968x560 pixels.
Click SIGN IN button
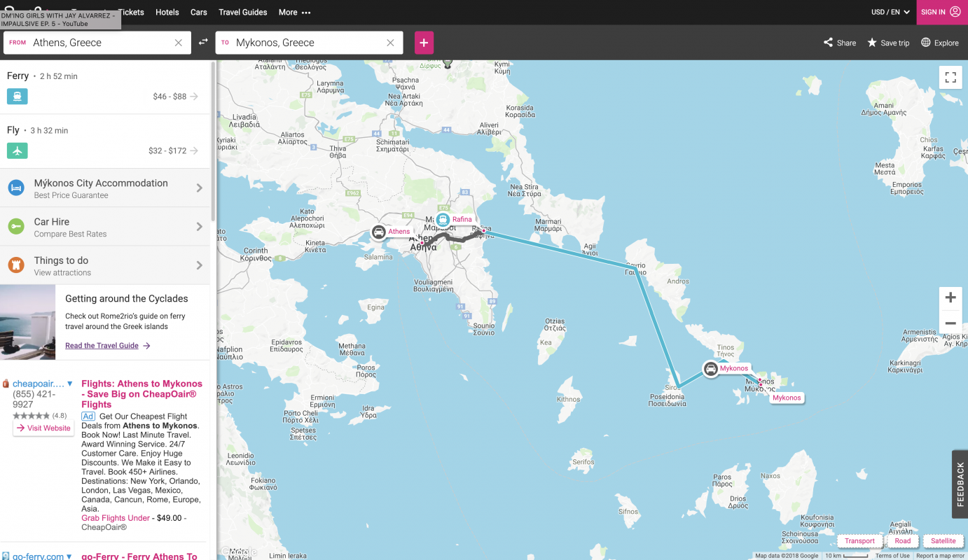(942, 12)
